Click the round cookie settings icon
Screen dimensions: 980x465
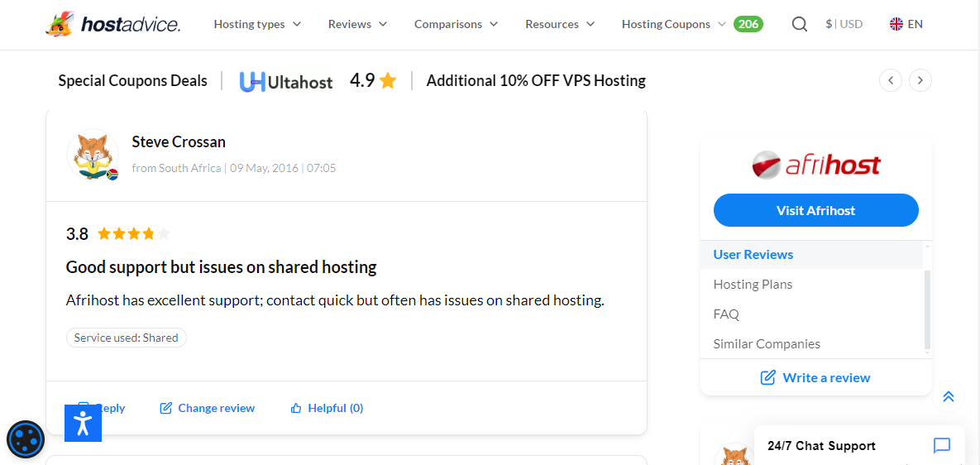[26, 439]
